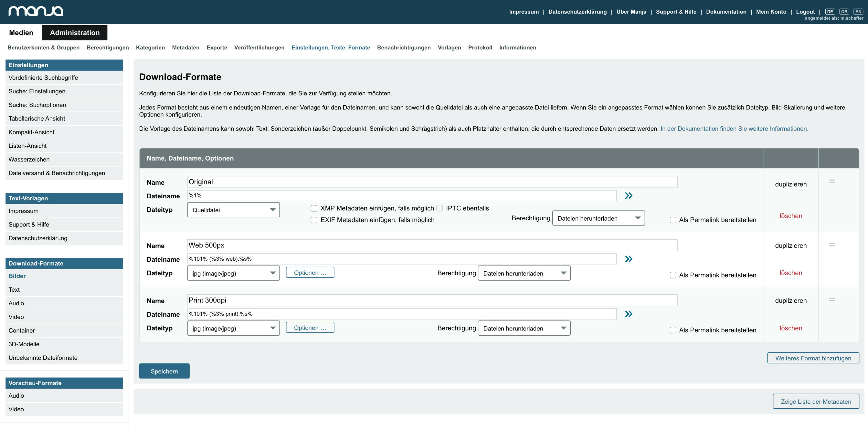
Task: Duplicate the Original format
Action: pos(791,184)
